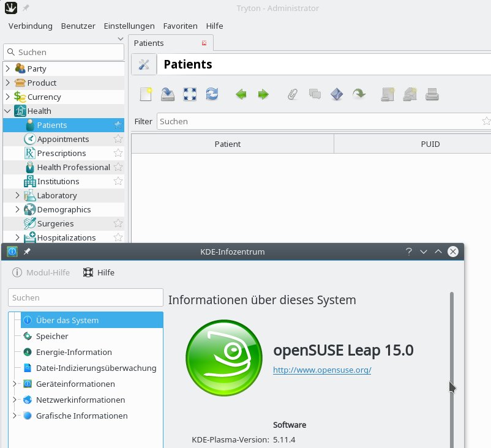Sort by the Patient column header

[x=233, y=144]
